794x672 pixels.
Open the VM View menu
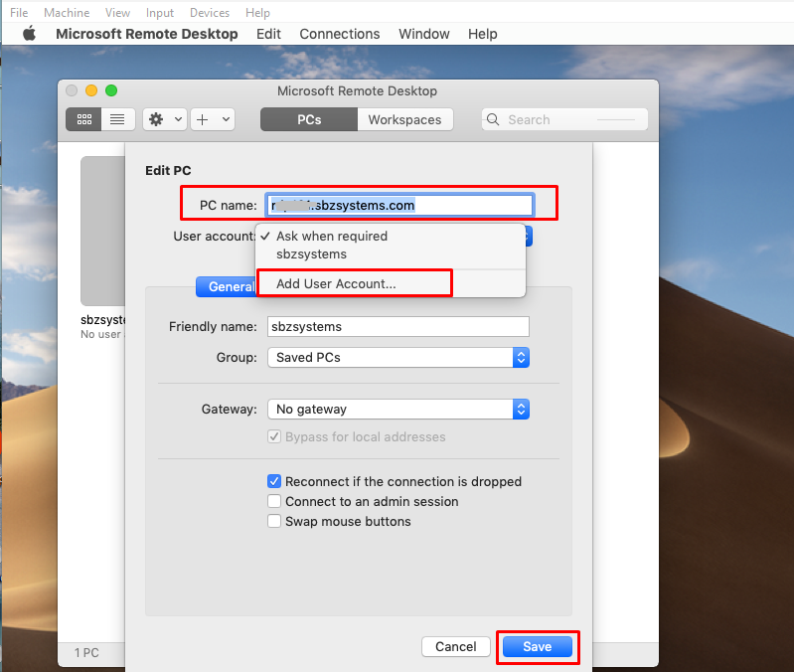tap(117, 12)
